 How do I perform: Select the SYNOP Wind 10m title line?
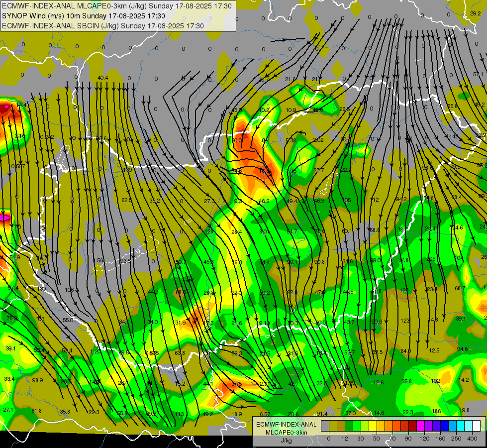(83, 16)
